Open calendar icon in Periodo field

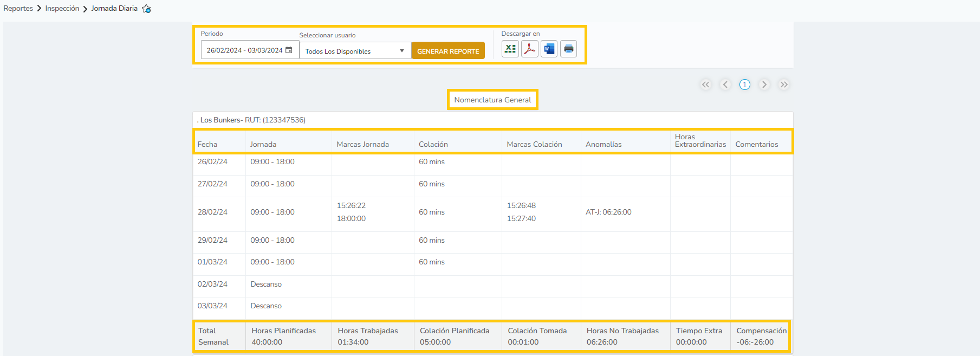point(289,50)
